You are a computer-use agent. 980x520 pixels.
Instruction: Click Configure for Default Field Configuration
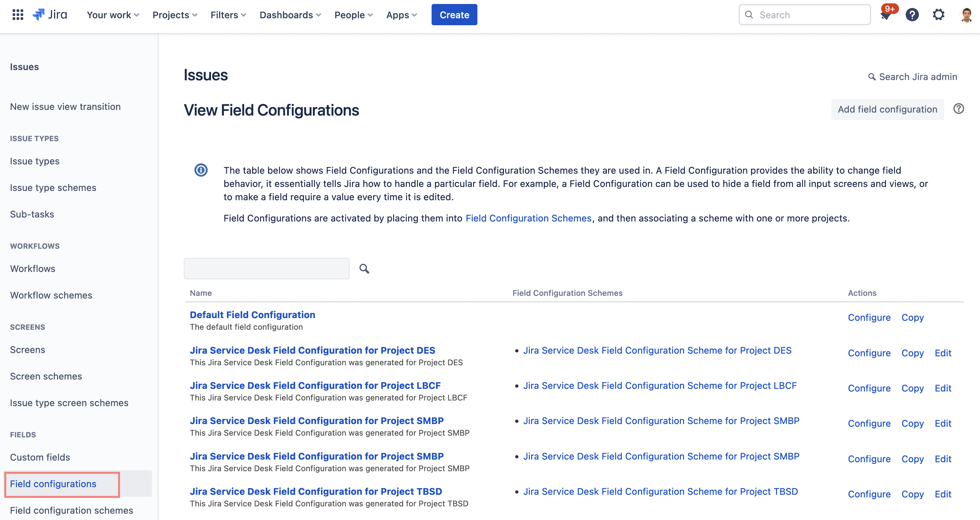pyautogui.click(x=869, y=317)
